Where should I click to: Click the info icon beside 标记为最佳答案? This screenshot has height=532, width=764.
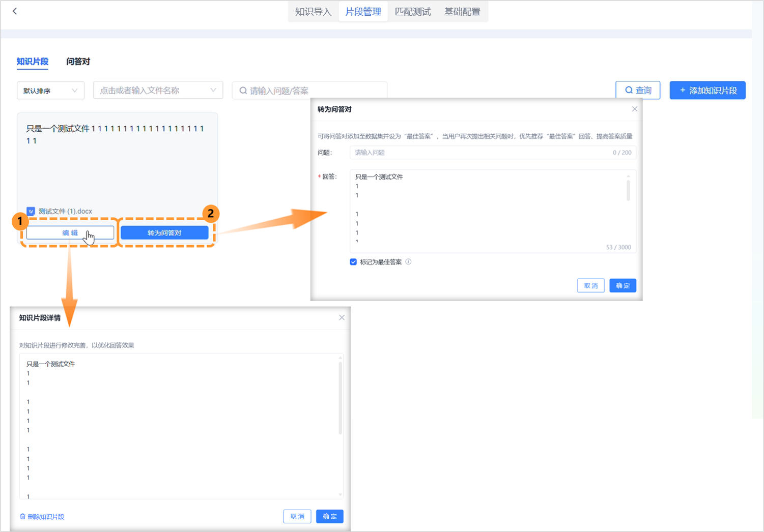[408, 262]
